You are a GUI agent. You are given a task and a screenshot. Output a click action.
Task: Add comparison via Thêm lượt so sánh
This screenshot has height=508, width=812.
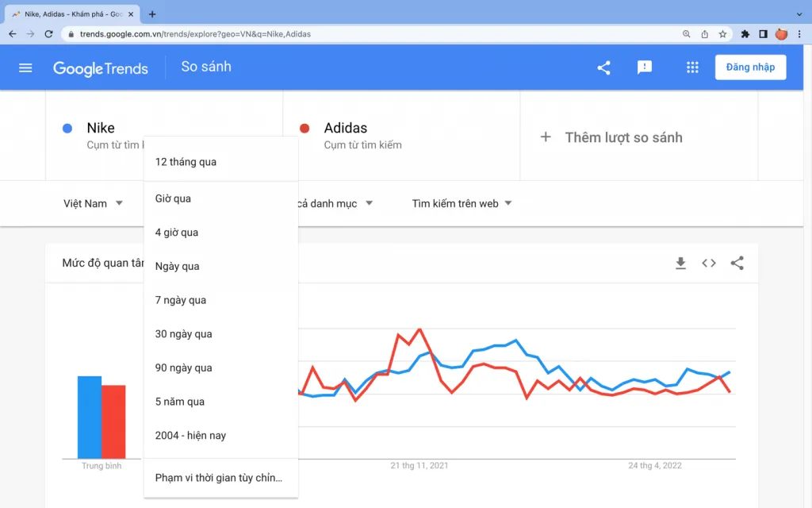pos(611,137)
